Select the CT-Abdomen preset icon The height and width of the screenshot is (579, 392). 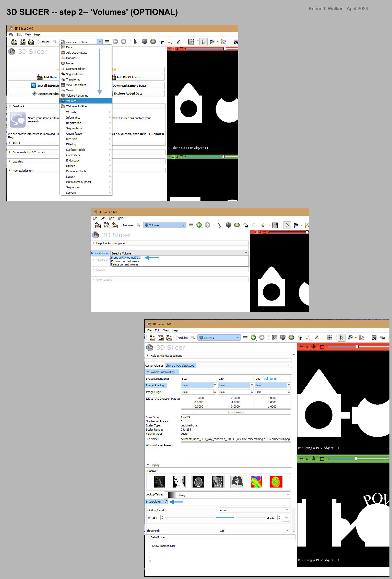click(218, 482)
